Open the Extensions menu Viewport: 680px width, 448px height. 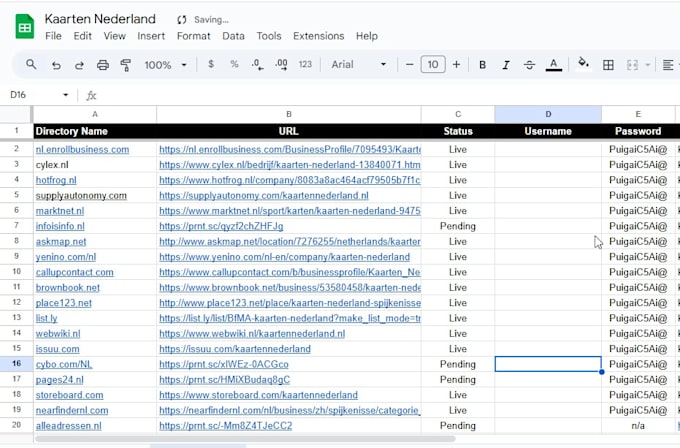(319, 36)
